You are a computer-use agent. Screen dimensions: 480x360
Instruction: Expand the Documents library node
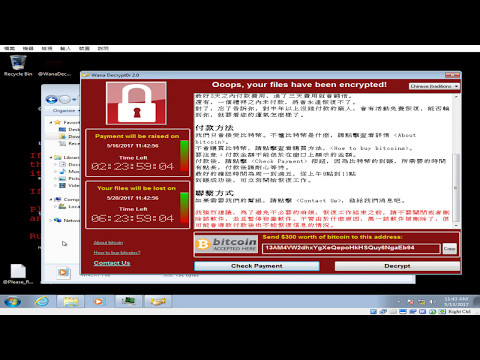coord(56,164)
